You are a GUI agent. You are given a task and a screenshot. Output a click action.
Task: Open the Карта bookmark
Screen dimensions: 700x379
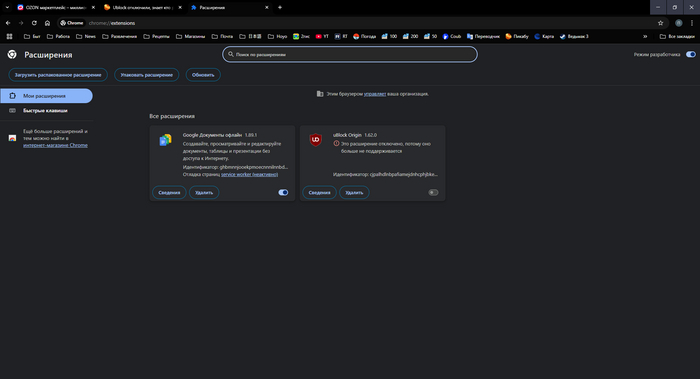click(x=544, y=37)
